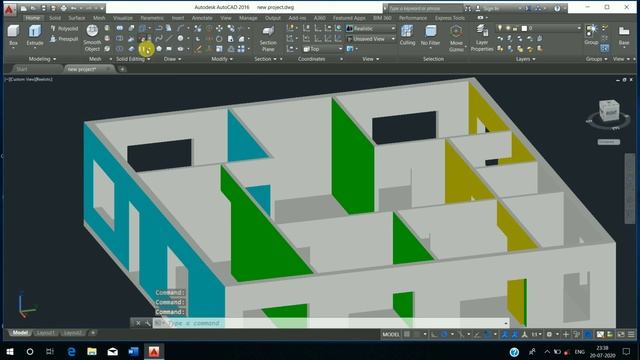The image size is (640, 360).
Task: Open the Layout1 tab
Action: point(45,333)
